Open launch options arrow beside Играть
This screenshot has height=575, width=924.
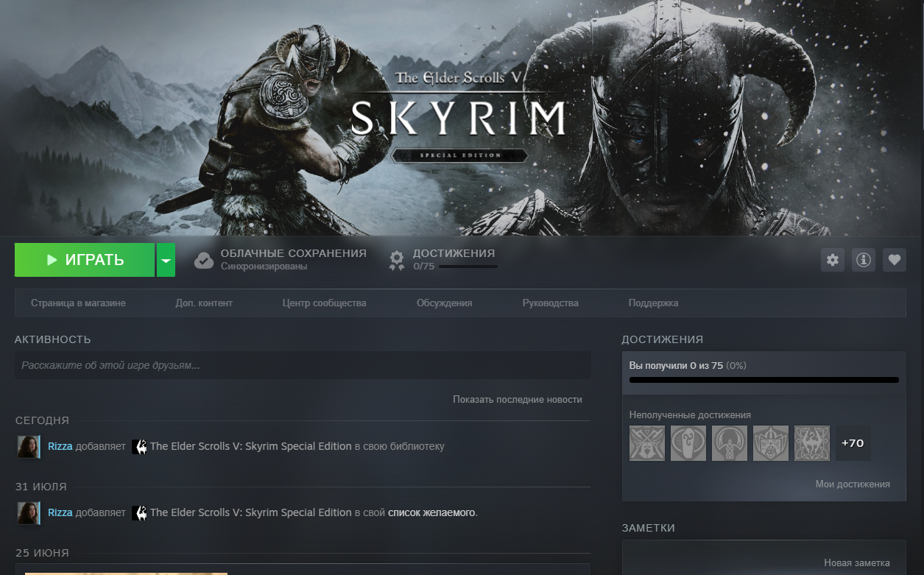[x=166, y=260]
